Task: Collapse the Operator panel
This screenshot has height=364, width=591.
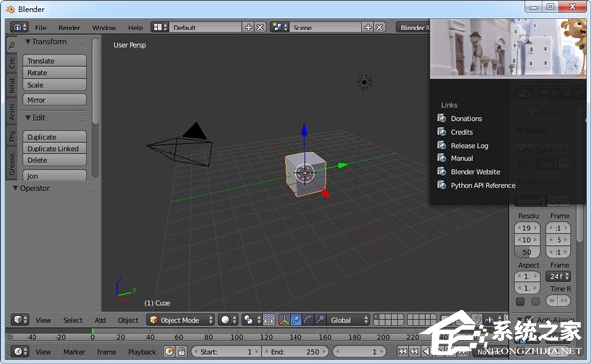Action: [15, 188]
